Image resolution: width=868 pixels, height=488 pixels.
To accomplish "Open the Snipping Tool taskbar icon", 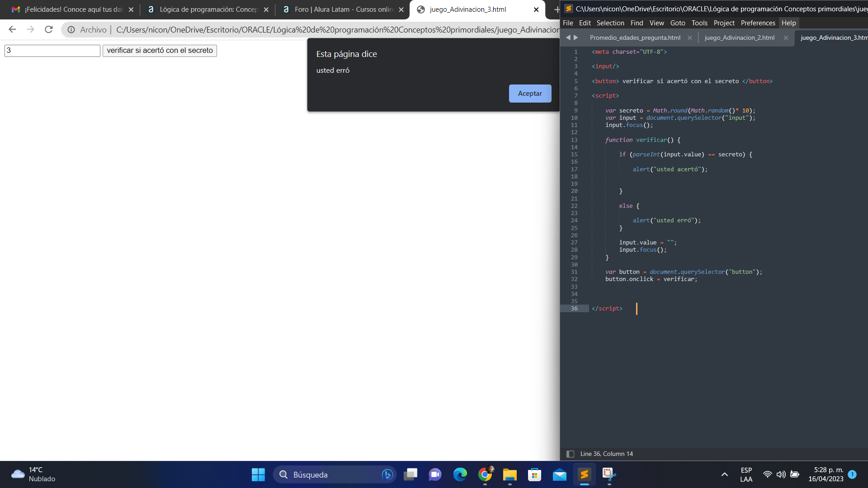I will click(x=609, y=474).
